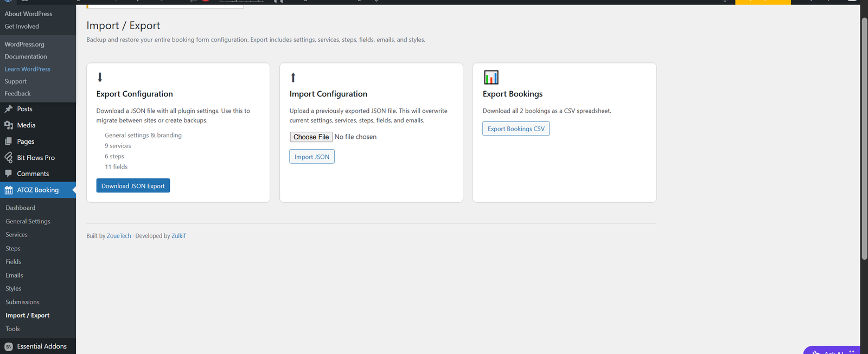Screen dimensions: 868x354
Task: Open Essential Addons menu
Action: pyautogui.click(x=42, y=346)
